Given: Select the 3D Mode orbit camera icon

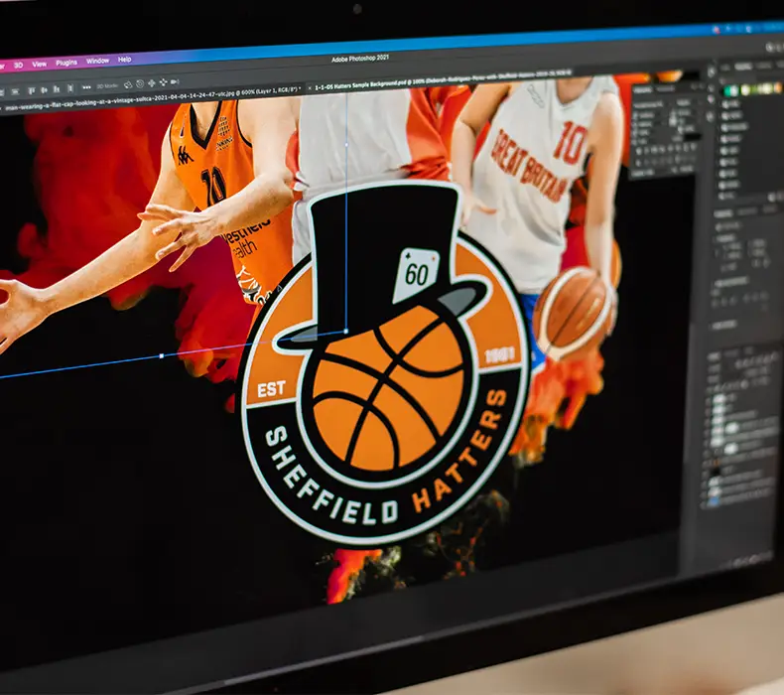Looking at the screenshot, I should 128,85.
